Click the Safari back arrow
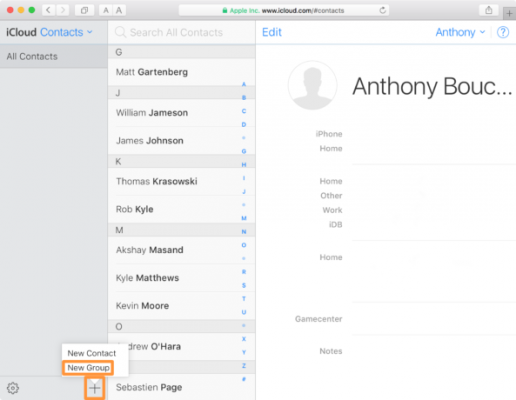 (x=49, y=10)
